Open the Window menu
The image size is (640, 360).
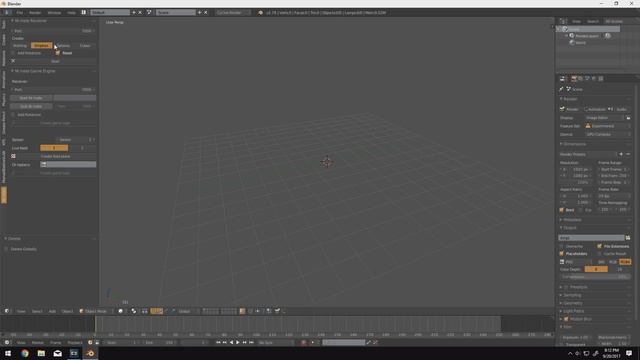click(54, 13)
